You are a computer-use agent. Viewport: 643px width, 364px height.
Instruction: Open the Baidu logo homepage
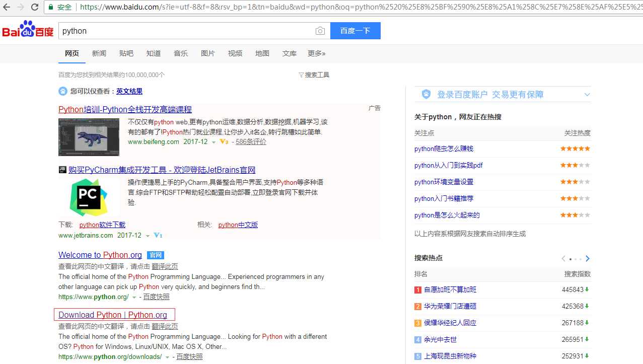click(28, 30)
